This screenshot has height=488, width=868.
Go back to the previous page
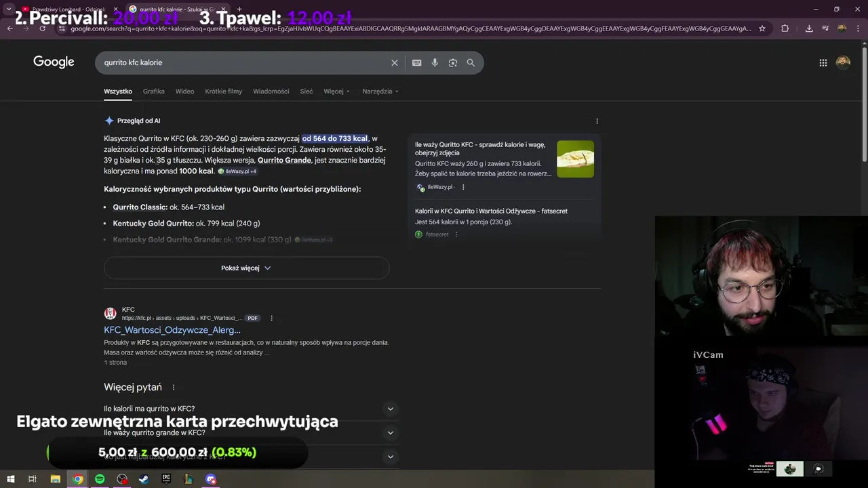tap(10, 28)
